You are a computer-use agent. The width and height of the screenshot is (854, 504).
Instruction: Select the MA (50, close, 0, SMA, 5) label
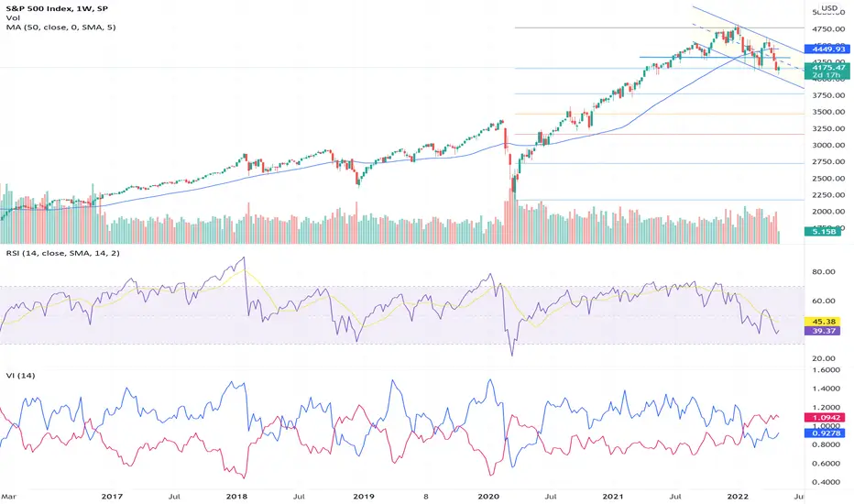tap(61, 27)
